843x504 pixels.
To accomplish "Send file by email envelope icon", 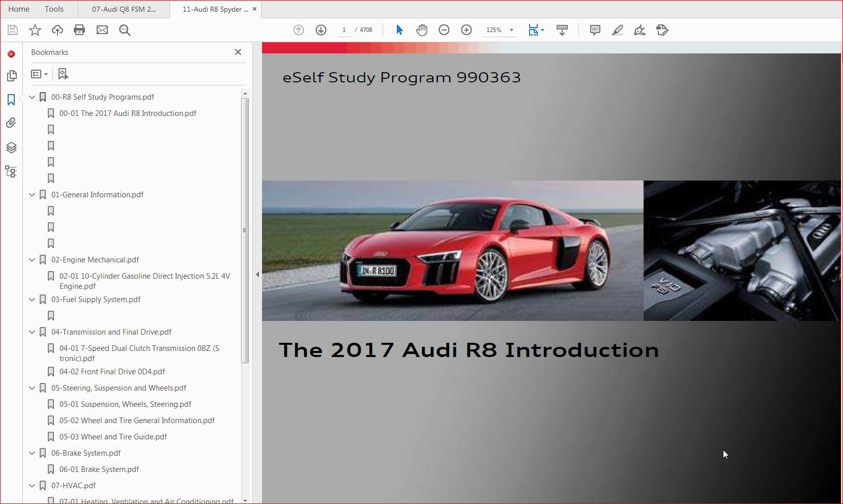I will pos(102,30).
